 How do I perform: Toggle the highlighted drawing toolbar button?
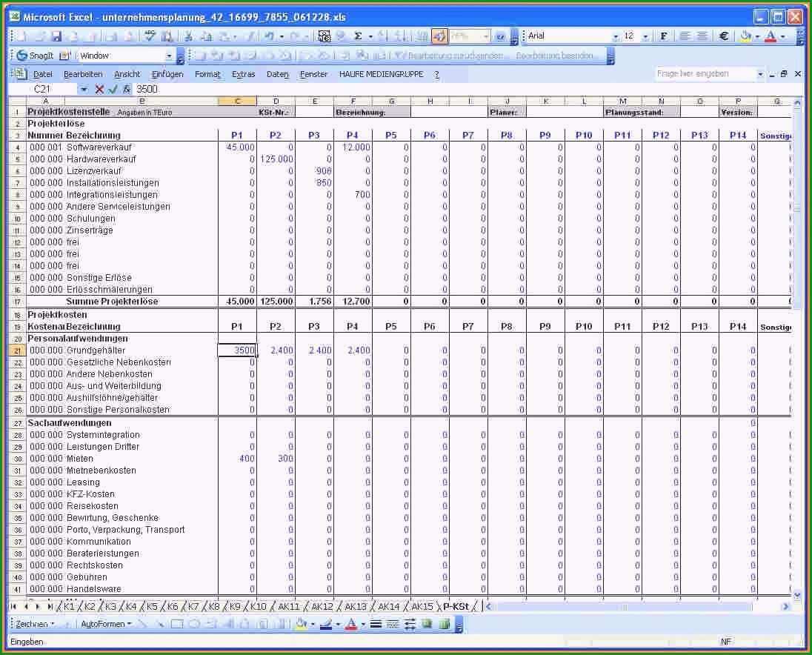point(439,36)
